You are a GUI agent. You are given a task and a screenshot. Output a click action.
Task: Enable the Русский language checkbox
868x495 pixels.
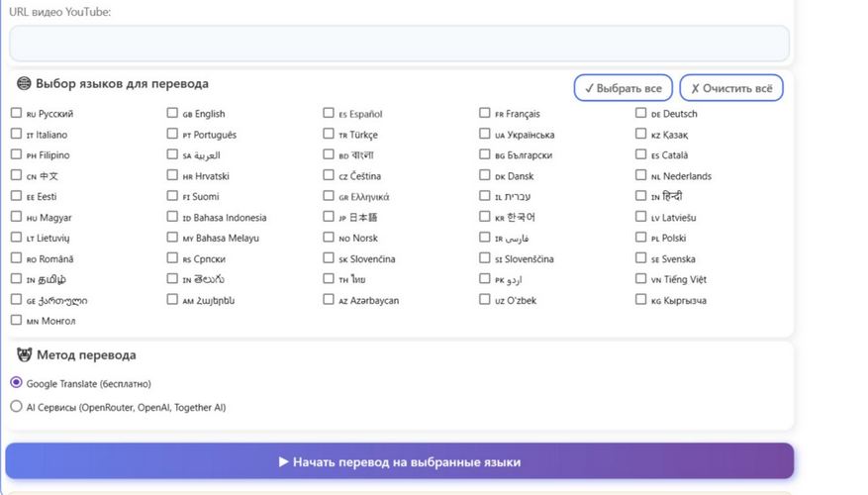coord(16,113)
